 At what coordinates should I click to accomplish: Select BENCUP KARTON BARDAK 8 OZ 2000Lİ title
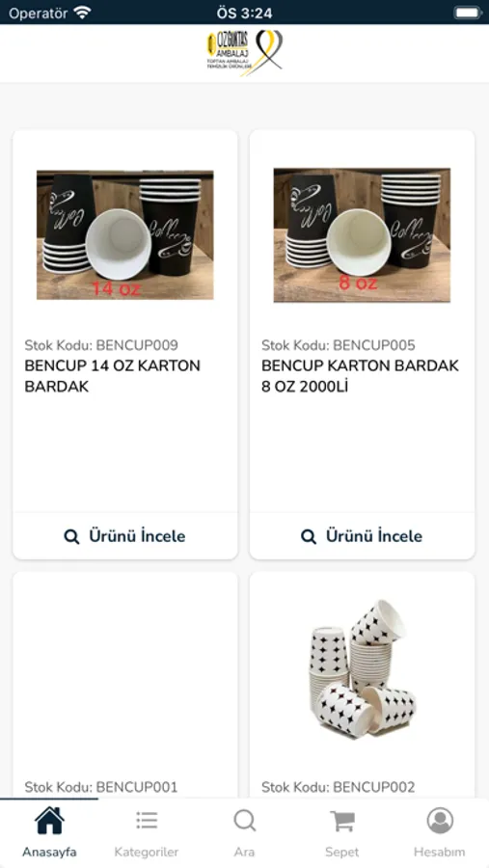[360, 376]
